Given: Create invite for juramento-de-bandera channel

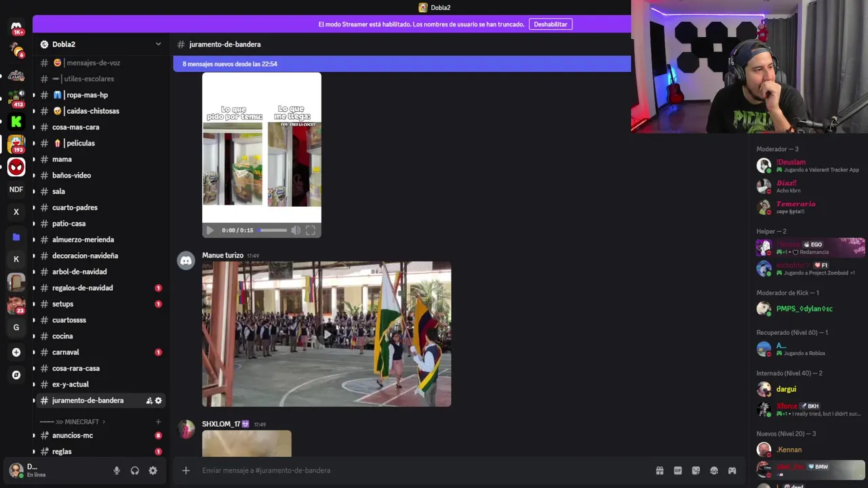Looking at the screenshot, I should tap(149, 401).
